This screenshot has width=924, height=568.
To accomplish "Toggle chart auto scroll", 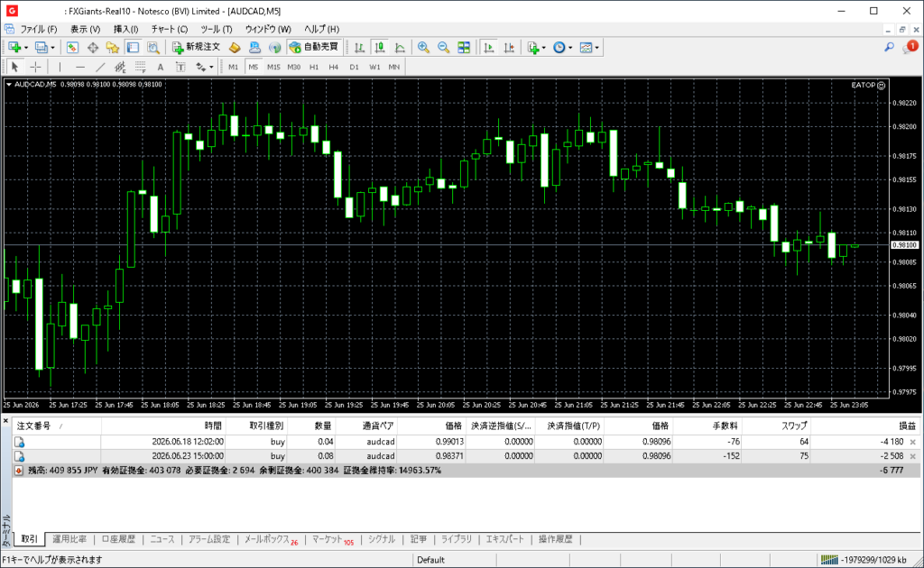I will tap(488, 48).
